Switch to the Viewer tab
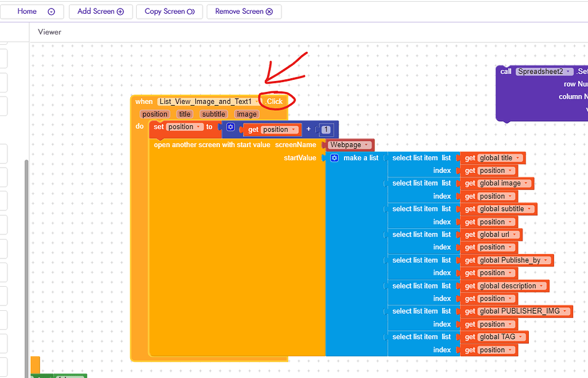 click(49, 32)
